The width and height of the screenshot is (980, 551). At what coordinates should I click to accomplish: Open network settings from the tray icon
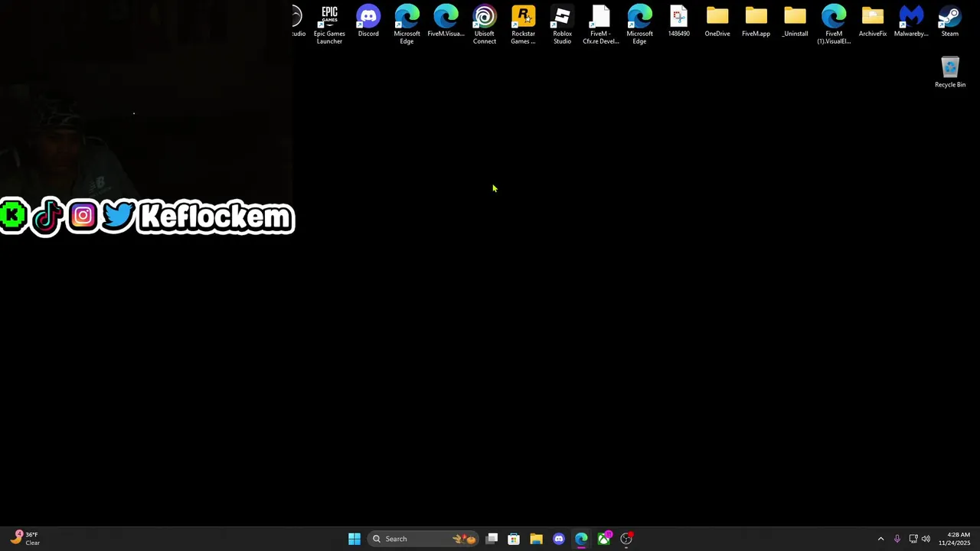click(x=913, y=539)
